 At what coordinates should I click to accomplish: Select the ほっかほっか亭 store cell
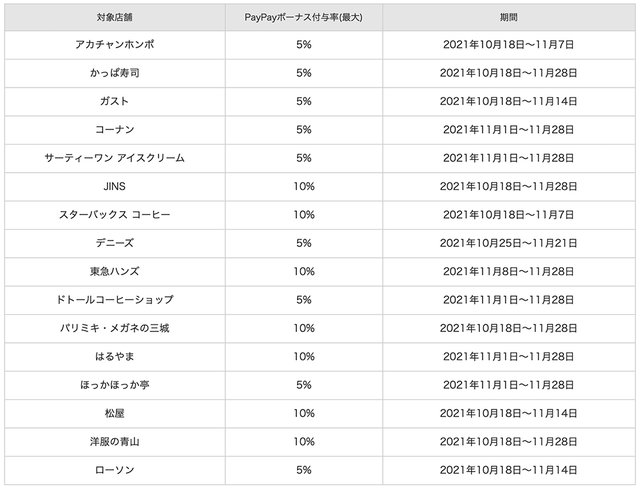click(115, 385)
